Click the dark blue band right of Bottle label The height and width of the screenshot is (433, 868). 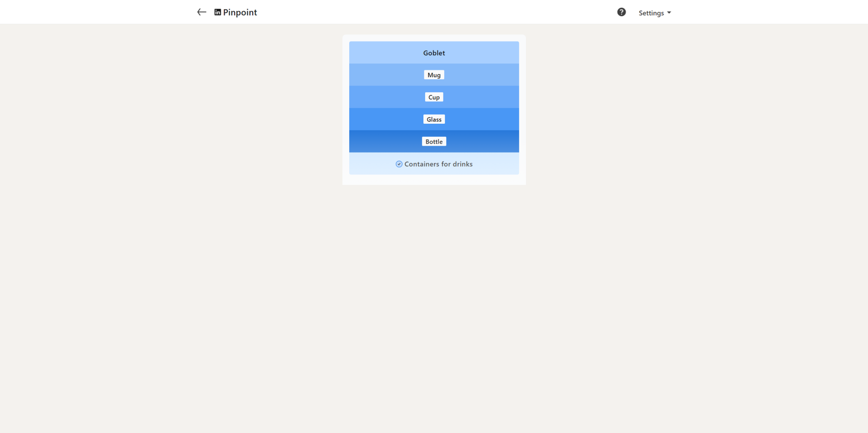(x=483, y=142)
